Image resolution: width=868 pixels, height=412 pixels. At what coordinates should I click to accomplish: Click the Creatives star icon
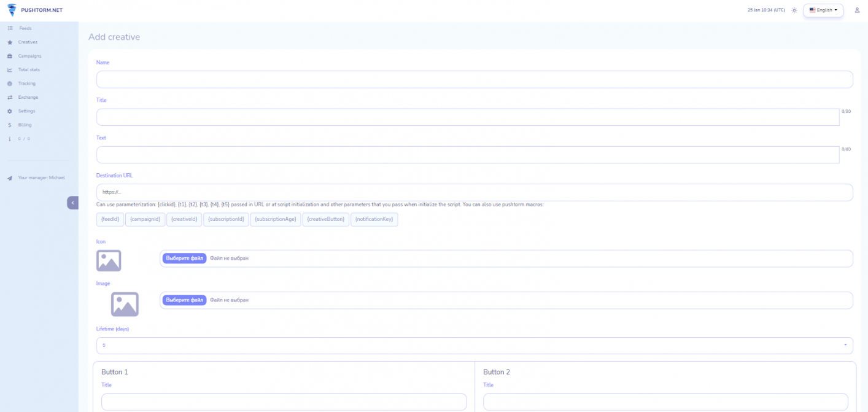(x=10, y=42)
